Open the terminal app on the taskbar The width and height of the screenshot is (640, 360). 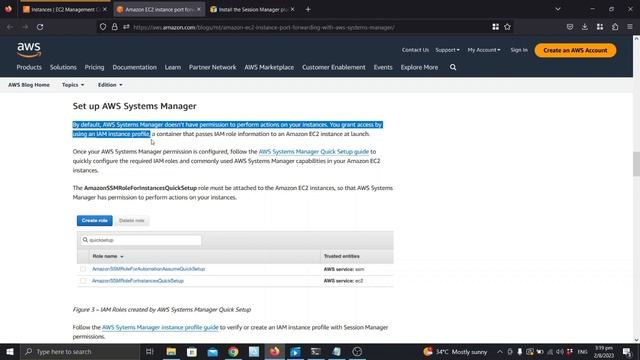pos(316,351)
